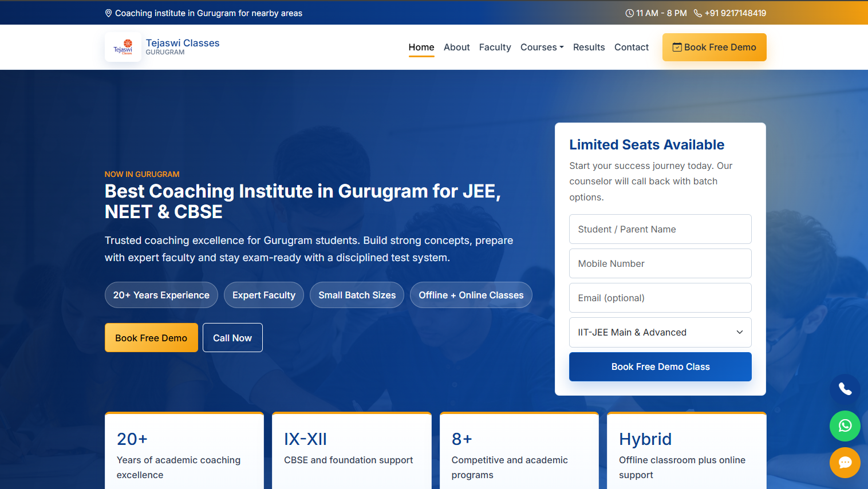View the Results page
868x489 pixels.
pos(589,48)
